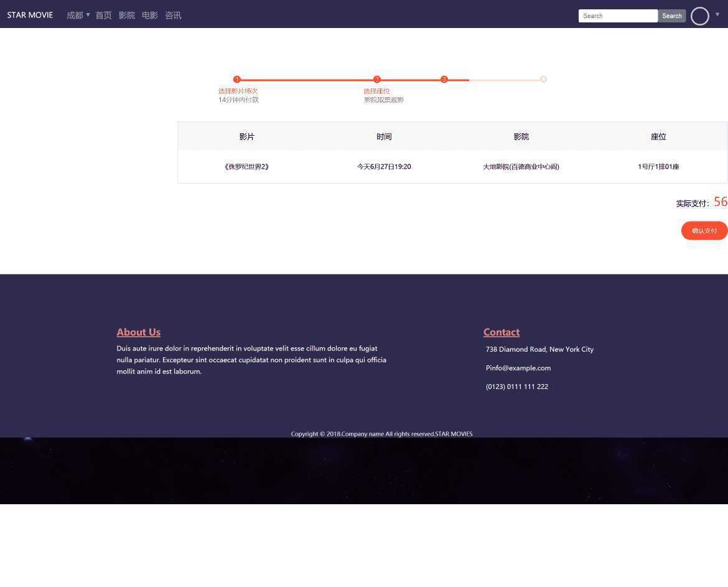Click the Pinfo@example.com email address
This screenshot has height=587, width=728.
[x=518, y=368]
